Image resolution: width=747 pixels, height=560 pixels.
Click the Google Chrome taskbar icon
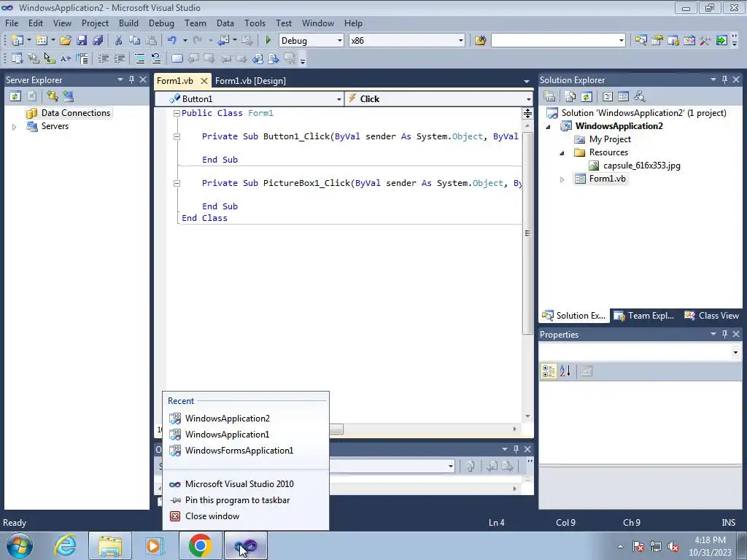pos(200,545)
